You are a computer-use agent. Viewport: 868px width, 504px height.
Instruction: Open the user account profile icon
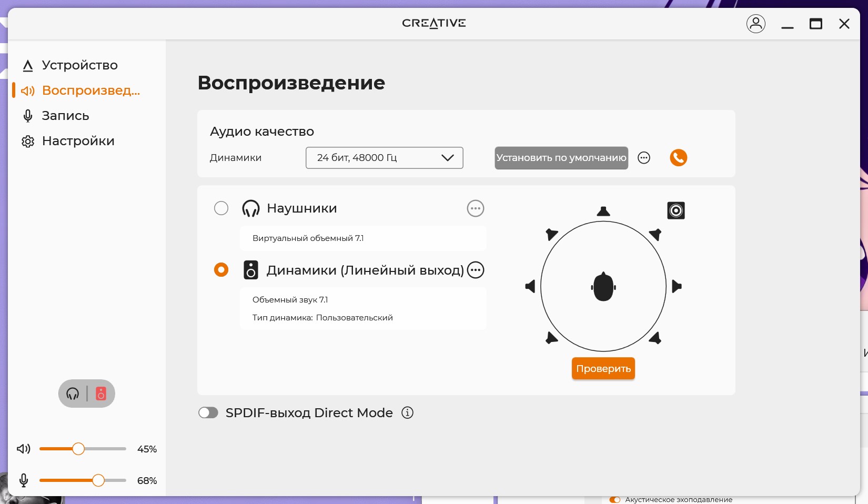click(756, 24)
